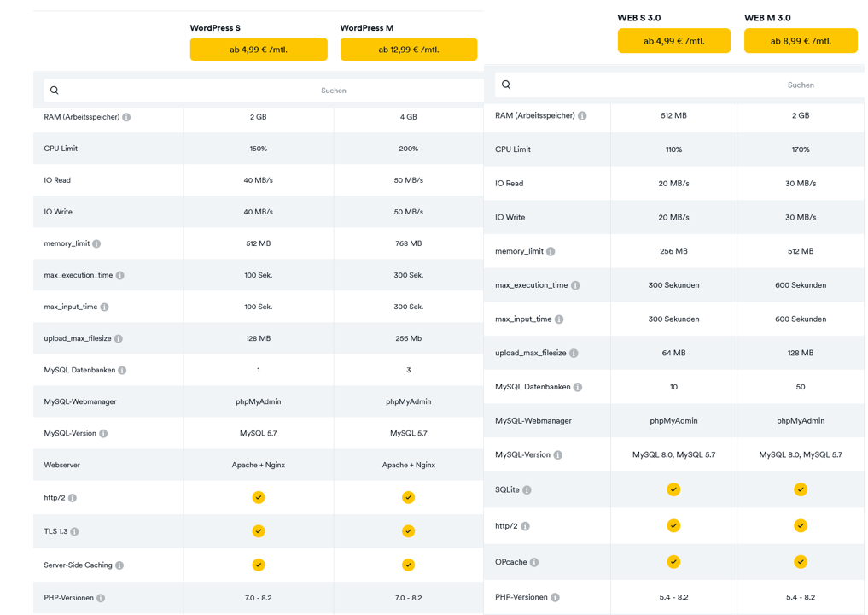The width and height of the screenshot is (868, 615).
Task: Open Server-Side Caching info icon
Action: (119, 565)
